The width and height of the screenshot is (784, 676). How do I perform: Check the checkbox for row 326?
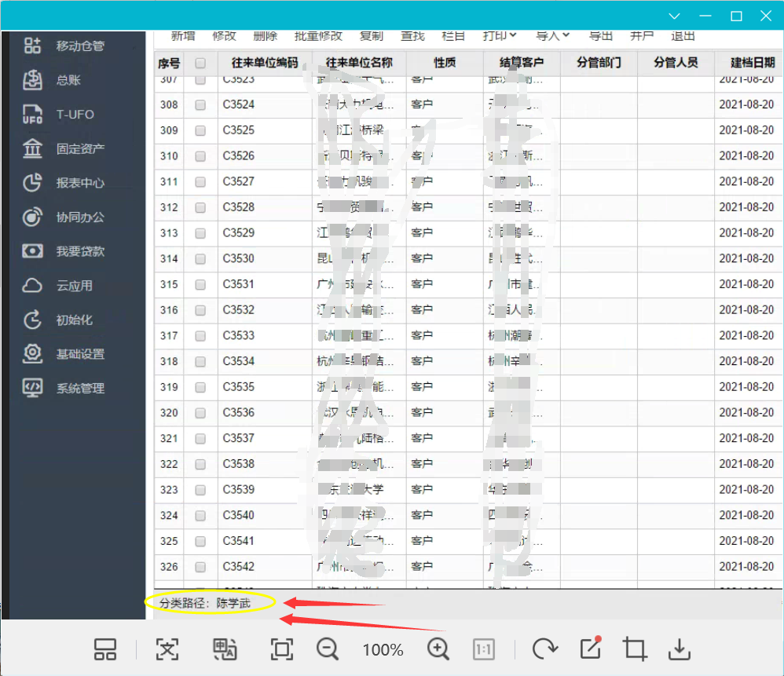coord(200,567)
